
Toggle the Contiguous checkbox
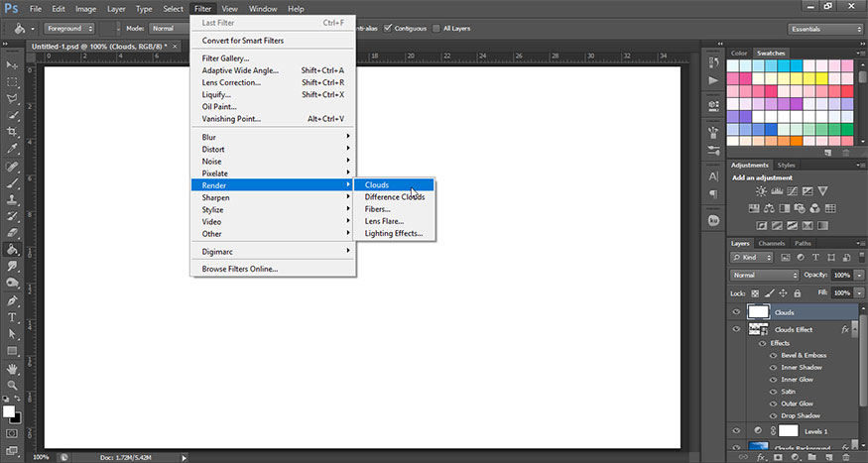[388, 28]
